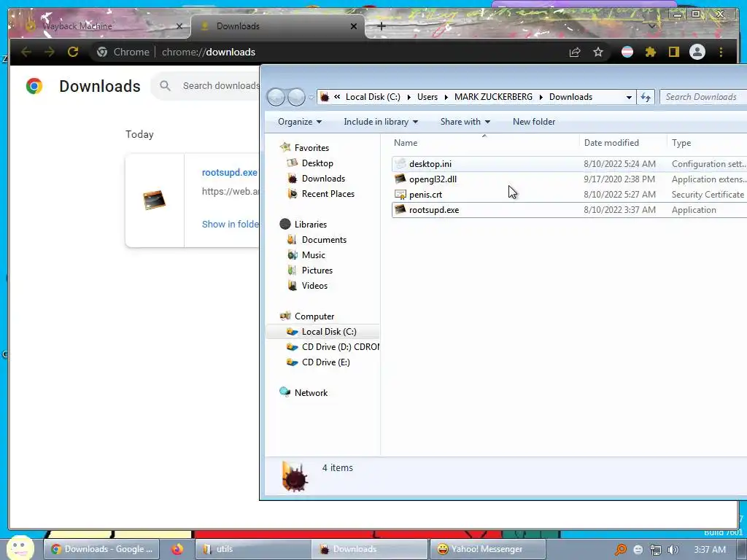Refresh the Explorer folder view
This screenshot has width=747, height=560.
(646, 97)
